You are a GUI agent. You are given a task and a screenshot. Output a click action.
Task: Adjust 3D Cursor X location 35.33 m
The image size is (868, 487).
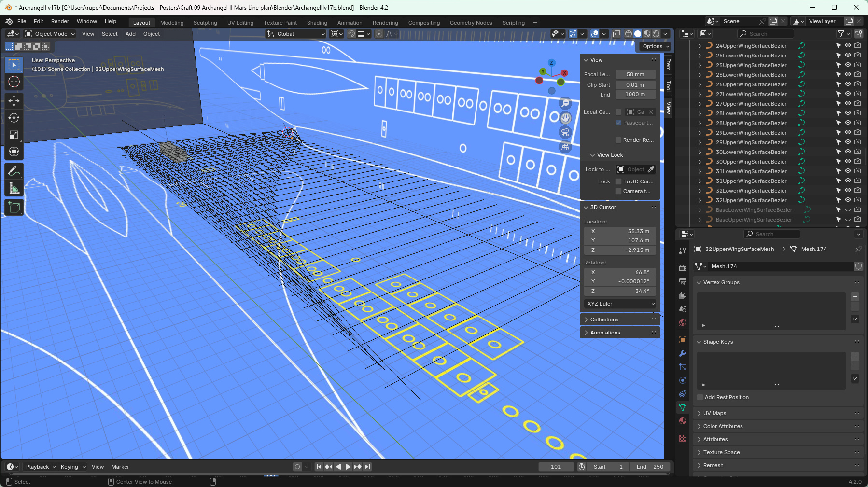click(620, 231)
